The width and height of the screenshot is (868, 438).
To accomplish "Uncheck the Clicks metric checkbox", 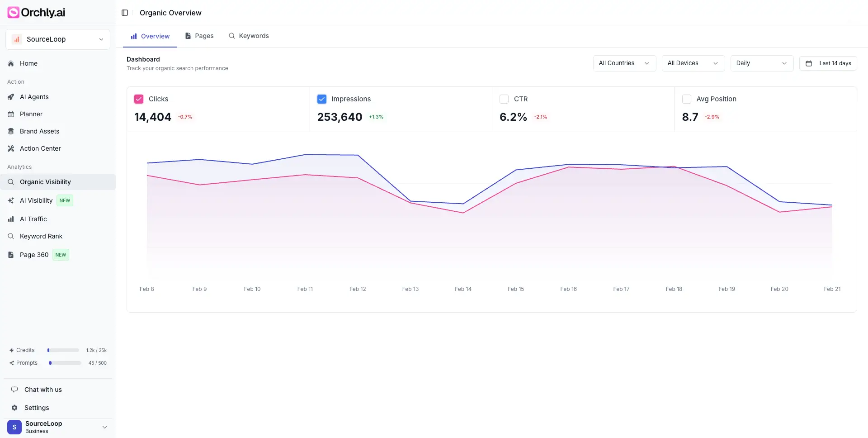I will 138,99.
